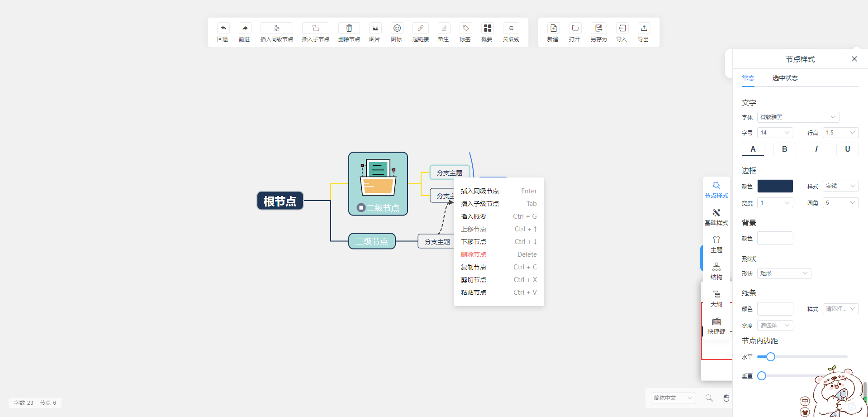Select 复制节点 from the context menu
This screenshot has width=868, height=417.
click(474, 267)
